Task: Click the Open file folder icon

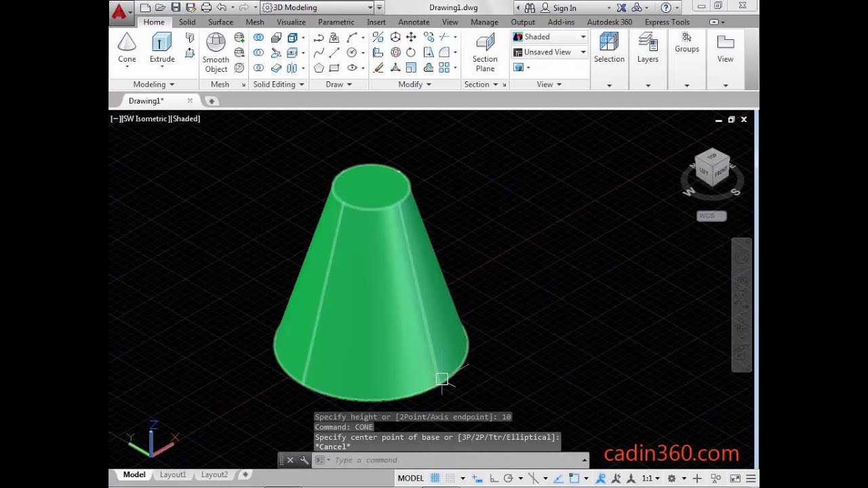Action: click(160, 7)
